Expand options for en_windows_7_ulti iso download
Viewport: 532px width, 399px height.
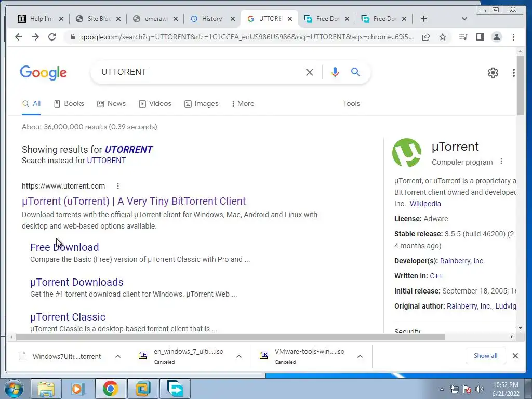pyautogui.click(x=239, y=356)
